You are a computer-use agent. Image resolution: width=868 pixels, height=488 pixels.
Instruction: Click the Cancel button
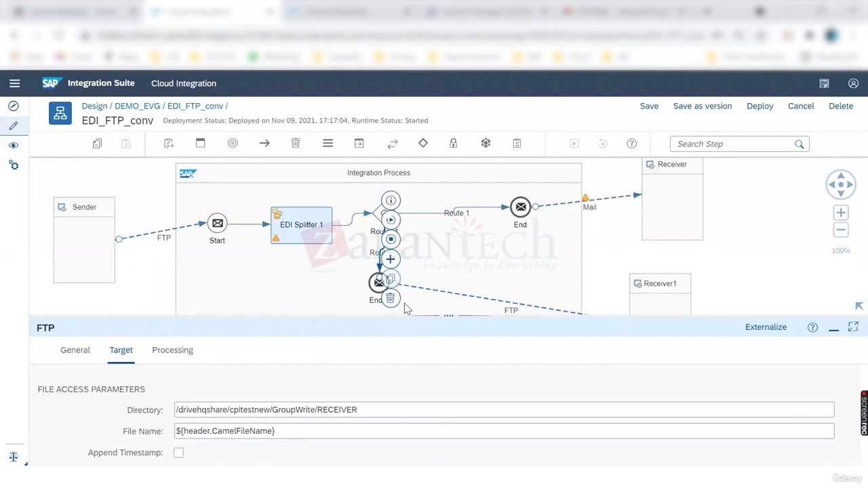click(801, 106)
